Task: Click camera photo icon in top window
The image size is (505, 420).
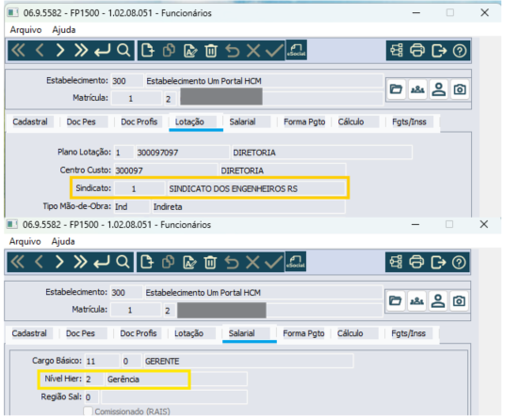Action: [460, 89]
